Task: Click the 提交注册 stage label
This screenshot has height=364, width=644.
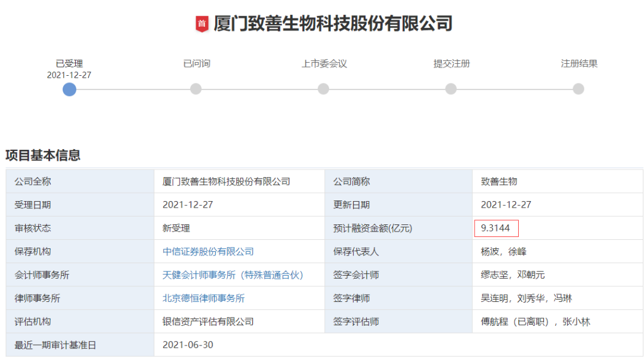Action: pos(452,64)
